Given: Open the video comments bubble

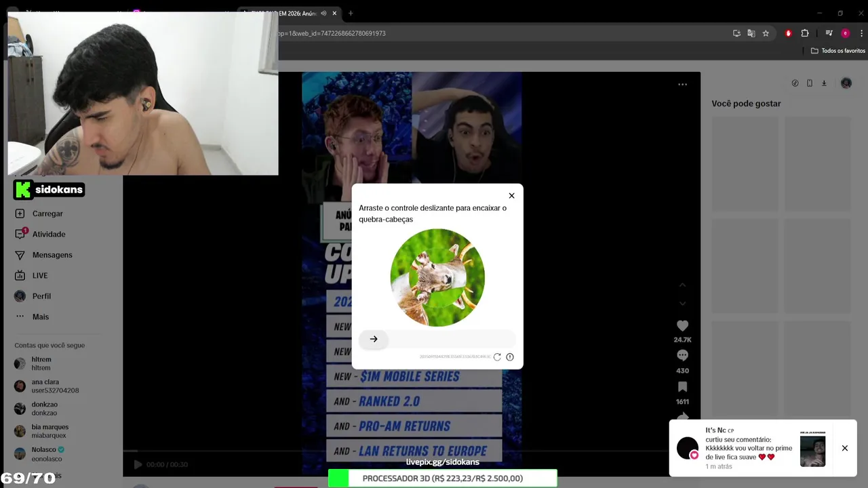Looking at the screenshot, I should point(682,355).
